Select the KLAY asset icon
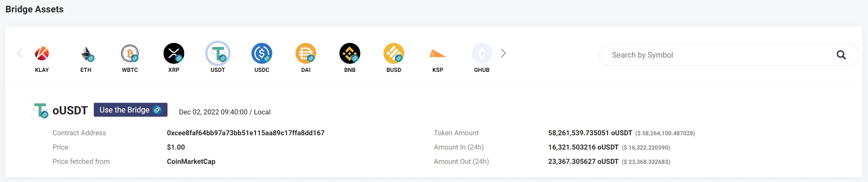 coord(42,54)
